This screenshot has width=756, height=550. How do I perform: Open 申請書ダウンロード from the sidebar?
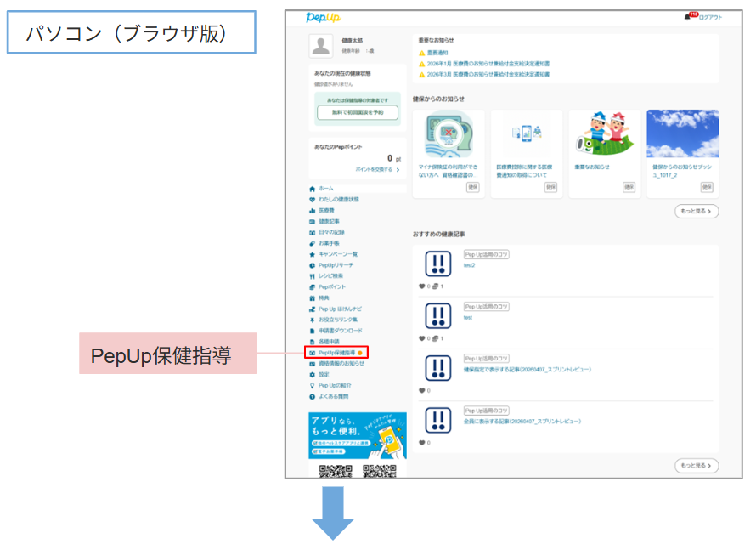[341, 331]
